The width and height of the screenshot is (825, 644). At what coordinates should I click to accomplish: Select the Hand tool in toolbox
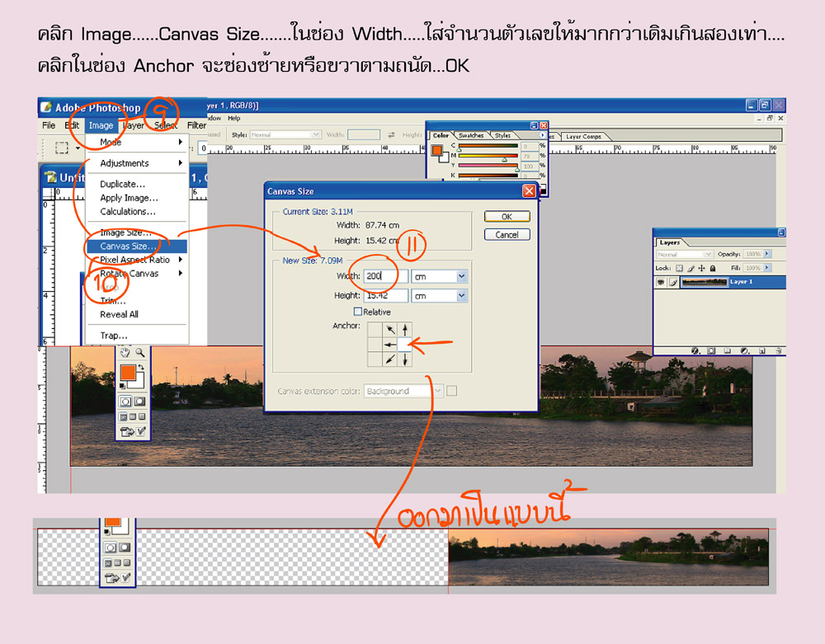(125, 353)
